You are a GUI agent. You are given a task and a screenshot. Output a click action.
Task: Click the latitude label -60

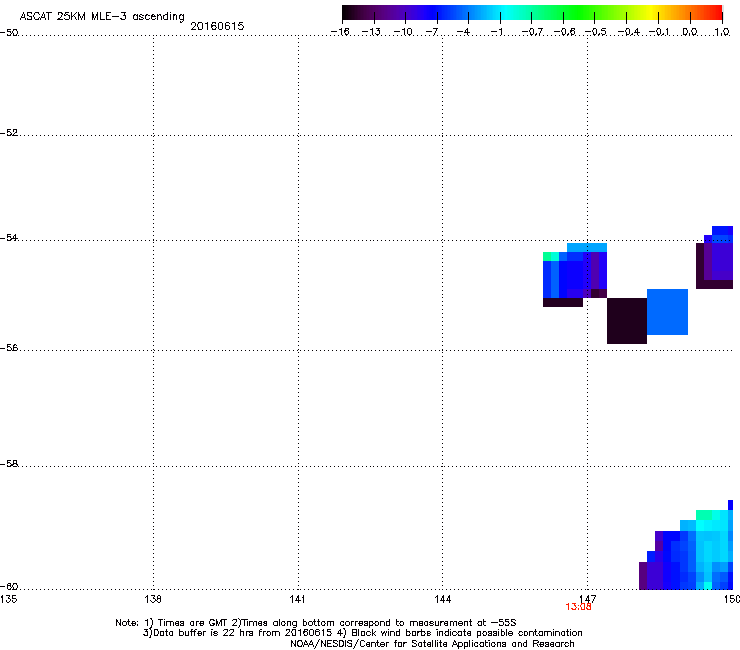click(x=9, y=587)
